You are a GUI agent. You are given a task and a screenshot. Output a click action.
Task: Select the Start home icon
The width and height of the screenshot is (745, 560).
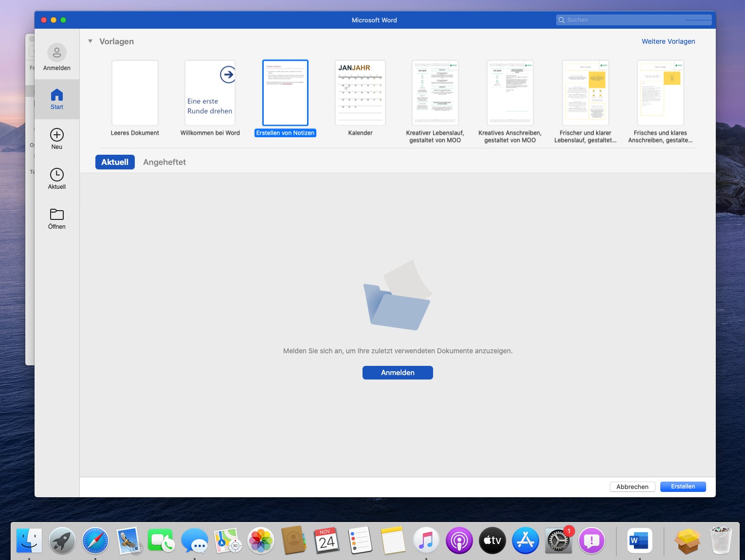tap(57, 95)
